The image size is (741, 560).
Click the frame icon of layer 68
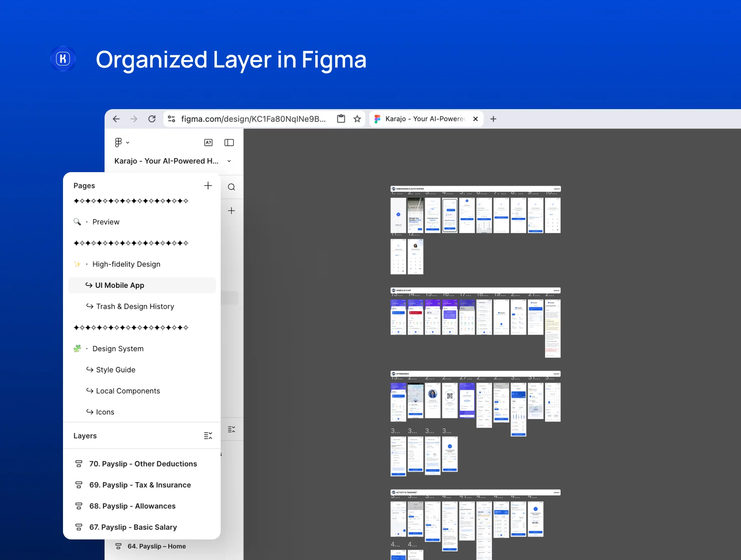tap(79, 506)
